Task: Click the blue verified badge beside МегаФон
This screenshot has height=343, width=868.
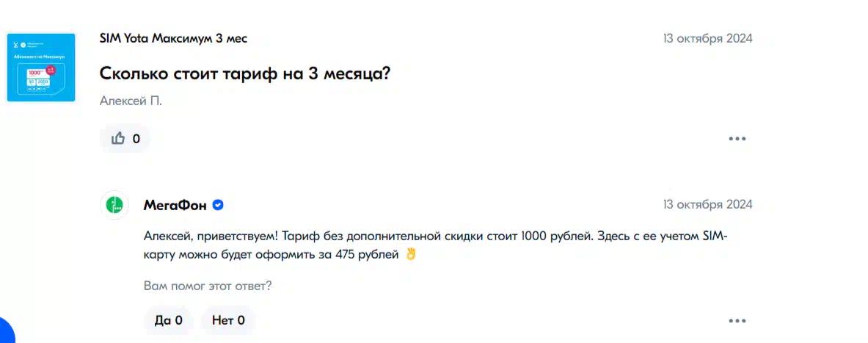Action: [x=218, y=206]
